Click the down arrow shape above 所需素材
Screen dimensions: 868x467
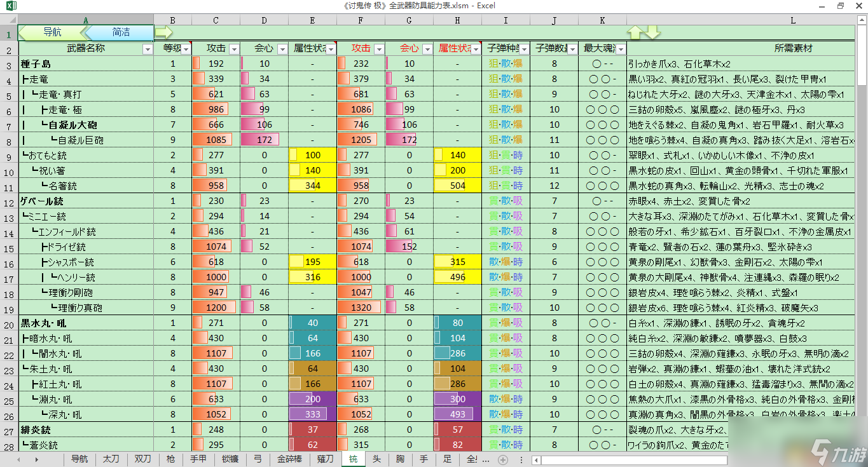653,32
